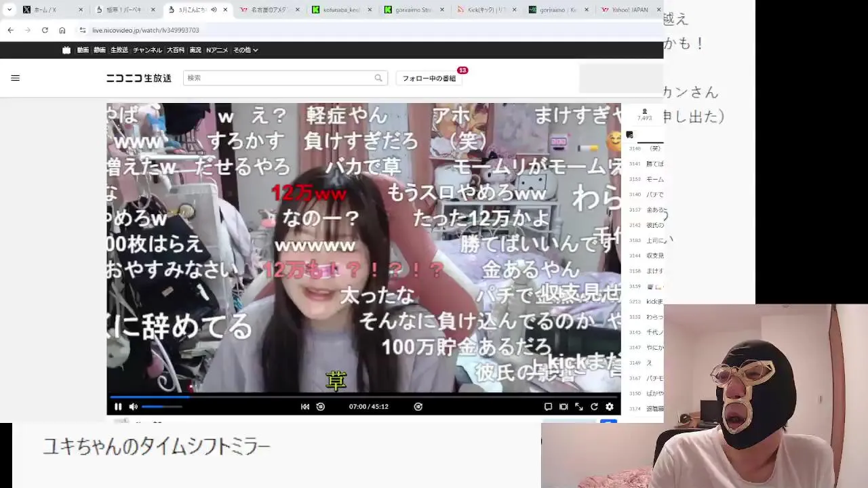
Task: Select comment 3150 ばかや
Action: [x=646, y=393]
